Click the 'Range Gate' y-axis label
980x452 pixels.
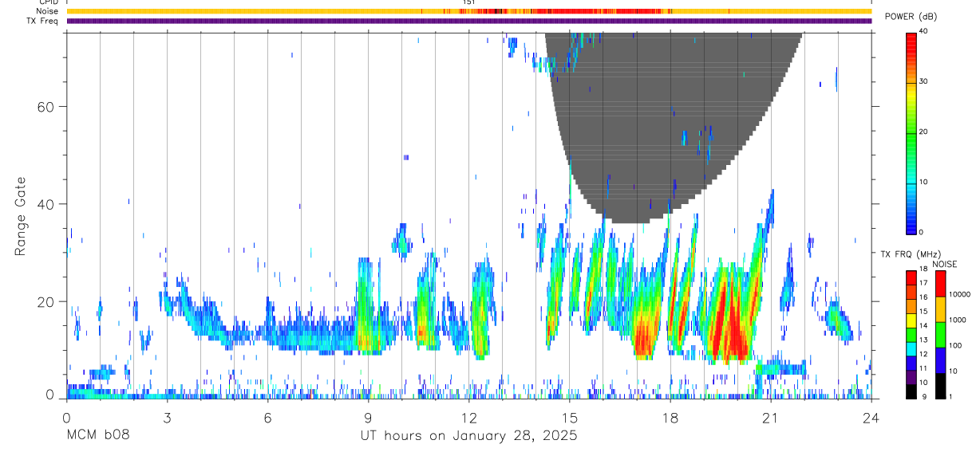(x=22, y=216)
